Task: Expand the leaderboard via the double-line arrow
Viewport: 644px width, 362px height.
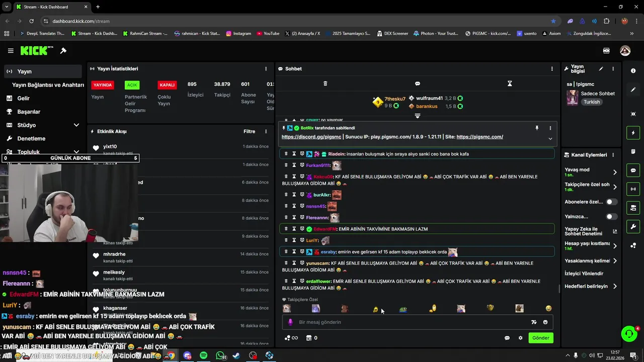Action: [417, 116]
